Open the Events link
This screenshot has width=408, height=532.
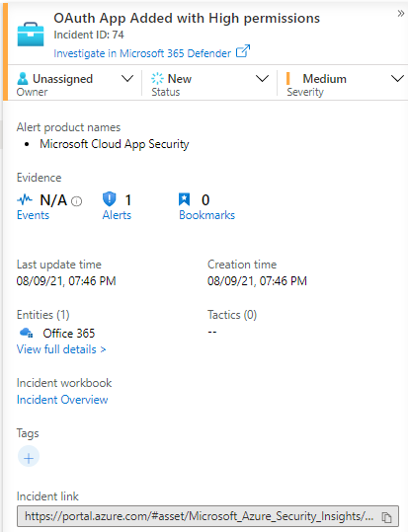point(33,215)
